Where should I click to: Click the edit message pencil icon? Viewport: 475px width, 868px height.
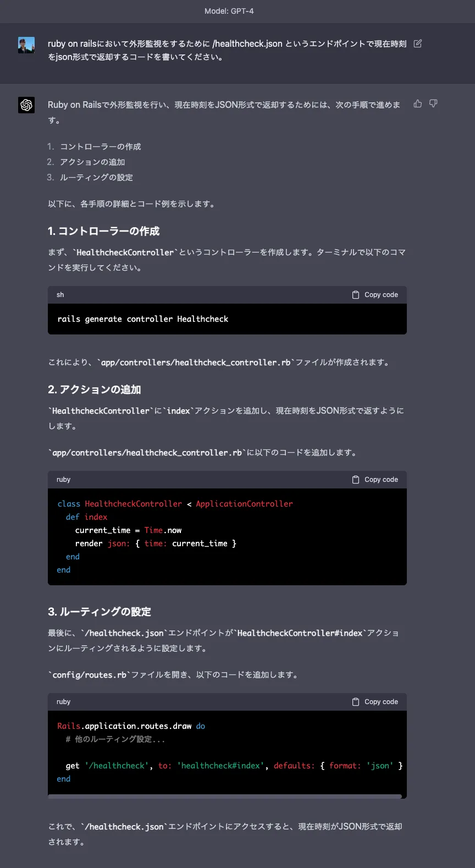[x=418, y=43]
